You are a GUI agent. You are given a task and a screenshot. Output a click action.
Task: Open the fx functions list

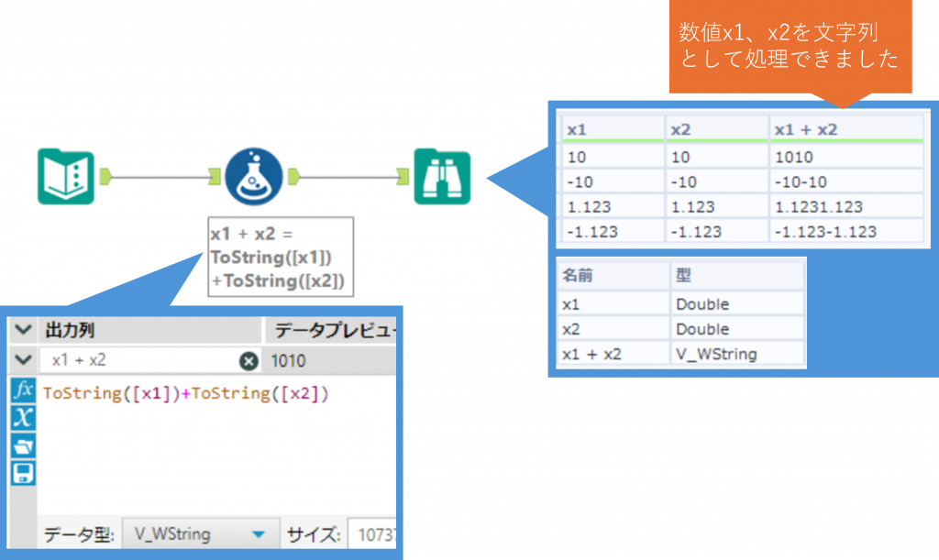click(23, 390)
